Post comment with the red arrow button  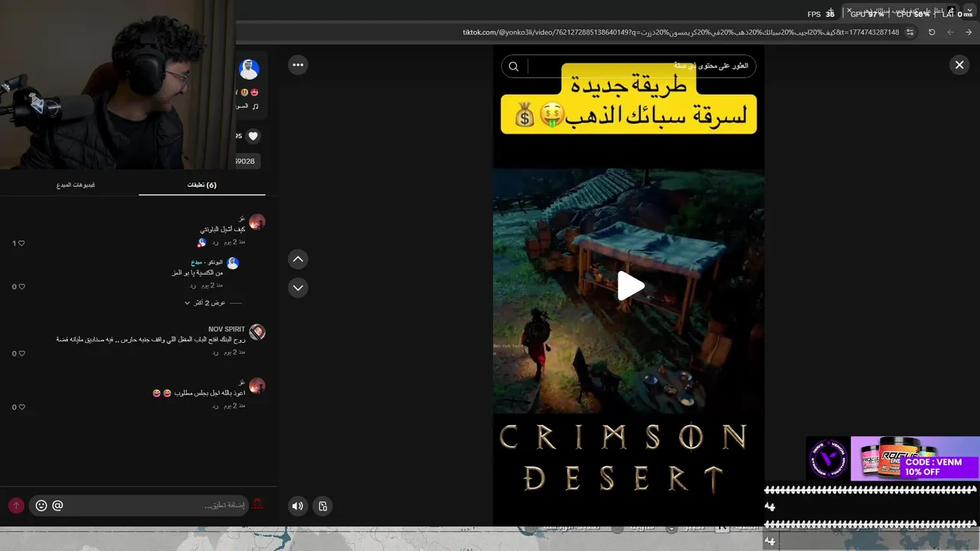[16, 506]
